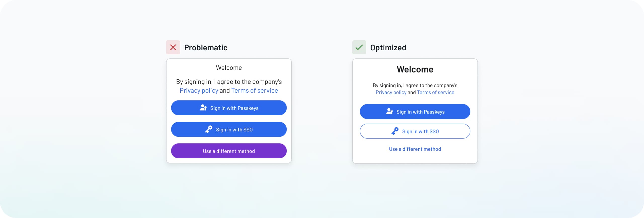The image size is (644, 218).
Task: Click the passkey person icon on the Problematic card
Action: (x=203, y=108)
